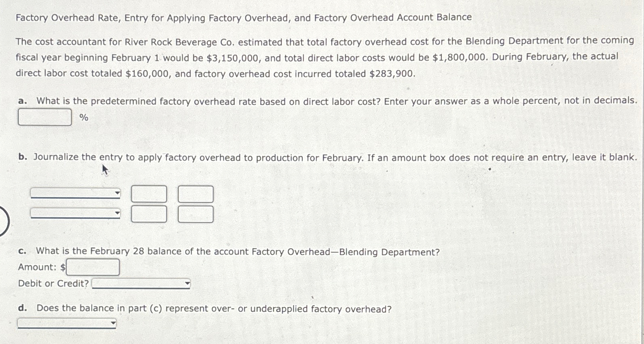Image resolution: width=644 pixels, height=344 pixels.
Task: Click the heading Factory Overhead Rate title text
Action: [243, 17]
